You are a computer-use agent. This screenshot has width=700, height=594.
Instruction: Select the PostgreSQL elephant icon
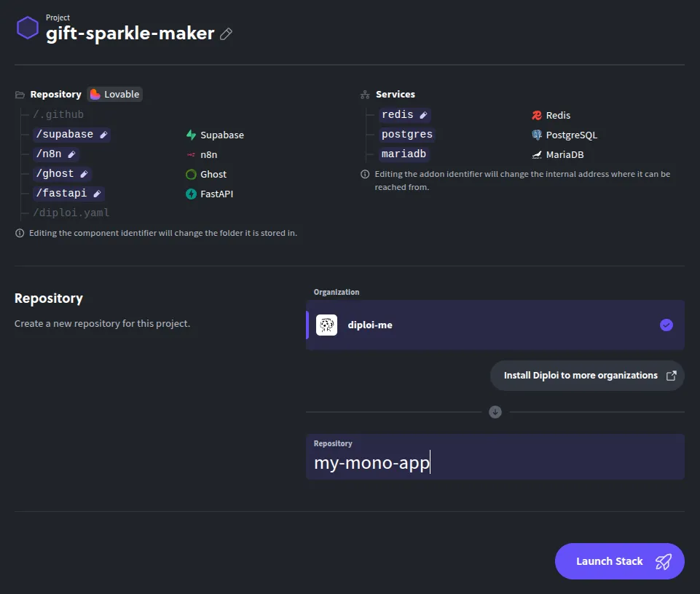pos(535,135)
